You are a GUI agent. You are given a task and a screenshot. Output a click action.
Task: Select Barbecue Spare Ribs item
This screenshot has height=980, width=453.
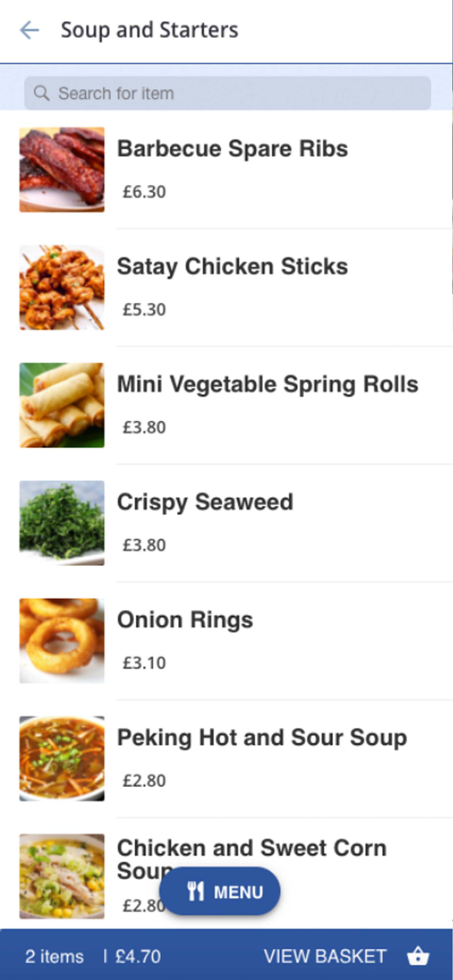point(232,149)
